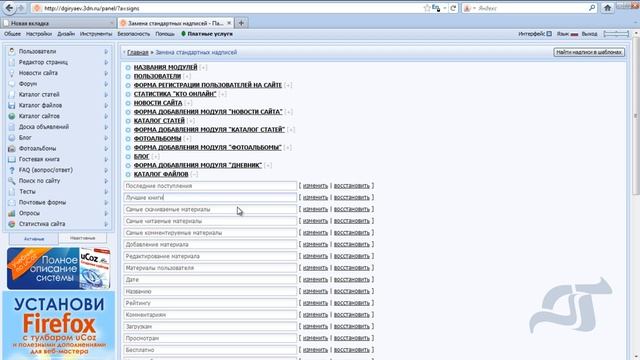Viewport: 640px width, 360px height.
Task: Click the browser back arrow button
Action: [9, 8]
